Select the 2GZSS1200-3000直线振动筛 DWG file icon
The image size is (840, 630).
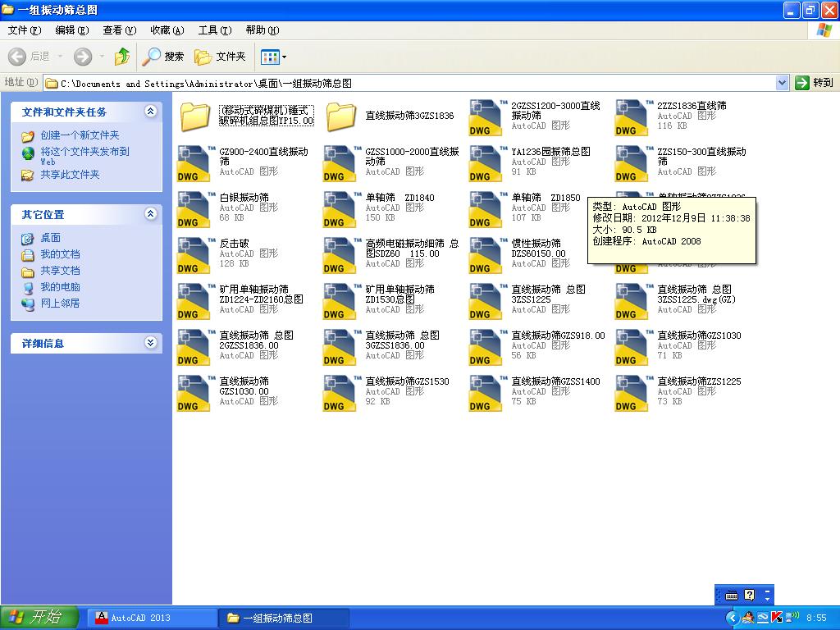click(486, 116)
